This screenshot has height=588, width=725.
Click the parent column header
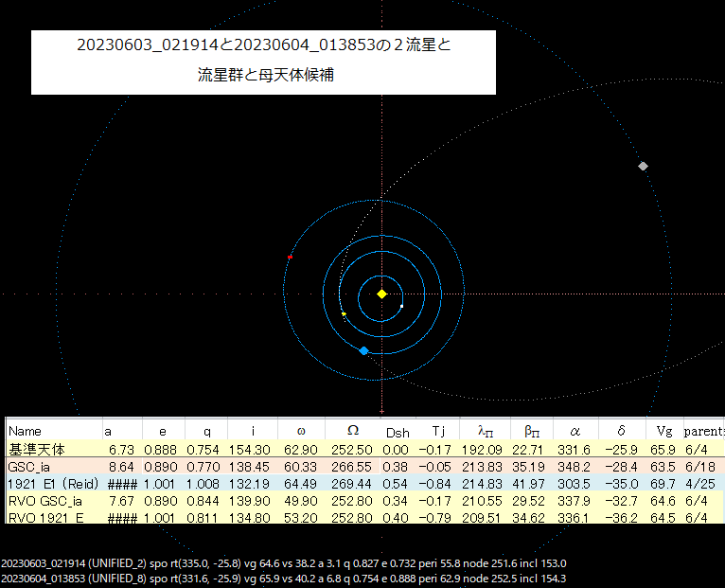coord(702,431)
